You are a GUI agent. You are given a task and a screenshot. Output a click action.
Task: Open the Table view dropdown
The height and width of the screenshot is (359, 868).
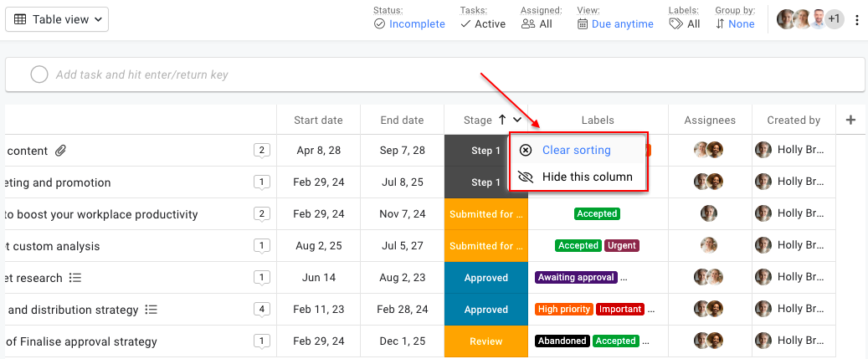[x=57, y=19]
